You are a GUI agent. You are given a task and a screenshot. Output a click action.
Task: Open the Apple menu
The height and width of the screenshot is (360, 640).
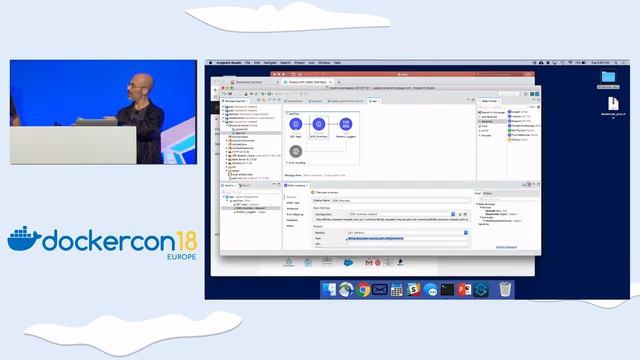tap(211, 63)
